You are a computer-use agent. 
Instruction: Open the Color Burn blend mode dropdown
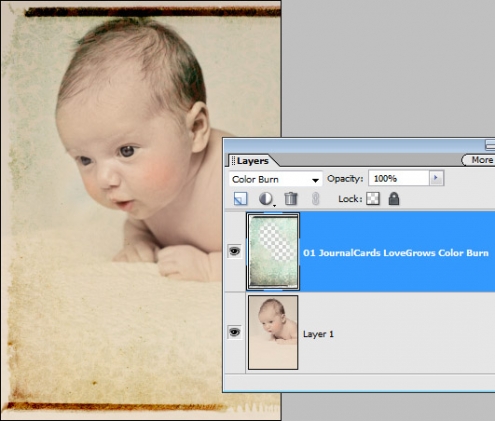[275, 179]
